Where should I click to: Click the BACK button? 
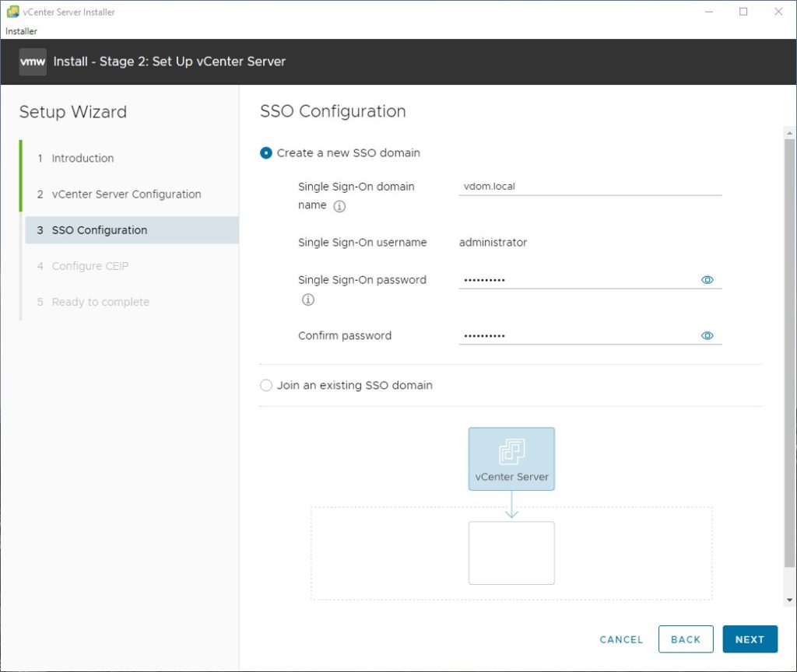(686, 639)
